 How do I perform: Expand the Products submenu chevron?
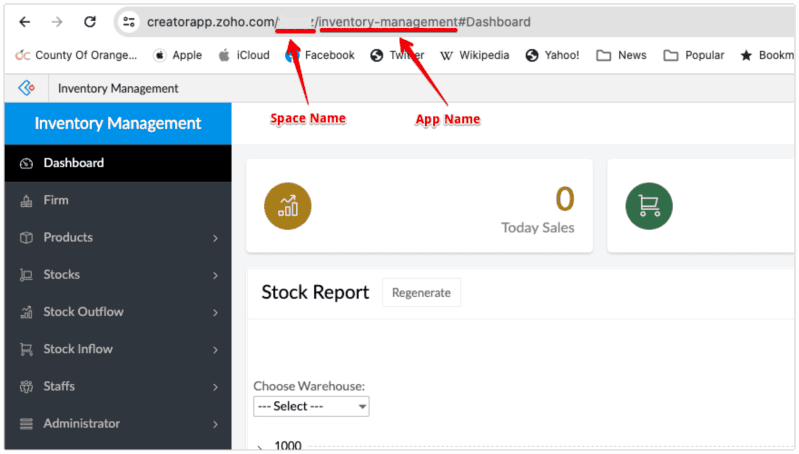coord(215,238)
